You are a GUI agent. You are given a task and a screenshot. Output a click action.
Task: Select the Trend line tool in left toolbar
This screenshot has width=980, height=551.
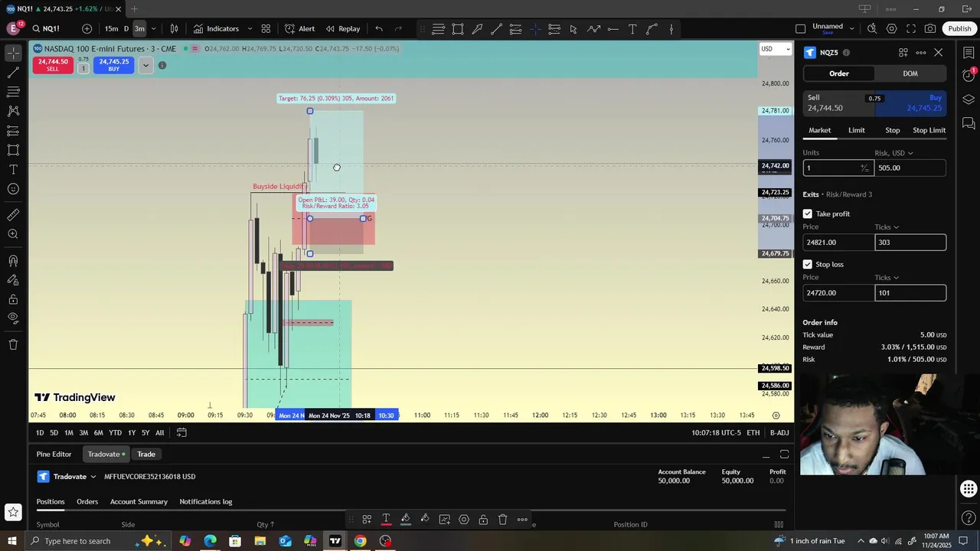click(x=13, y=73)
